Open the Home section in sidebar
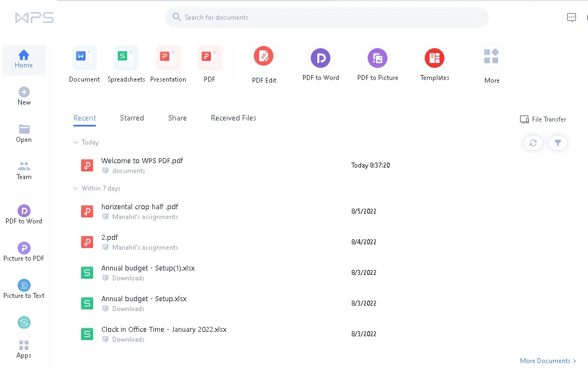Screen dimensions: 588x374 pyautogui.click(x=24, y=60)
